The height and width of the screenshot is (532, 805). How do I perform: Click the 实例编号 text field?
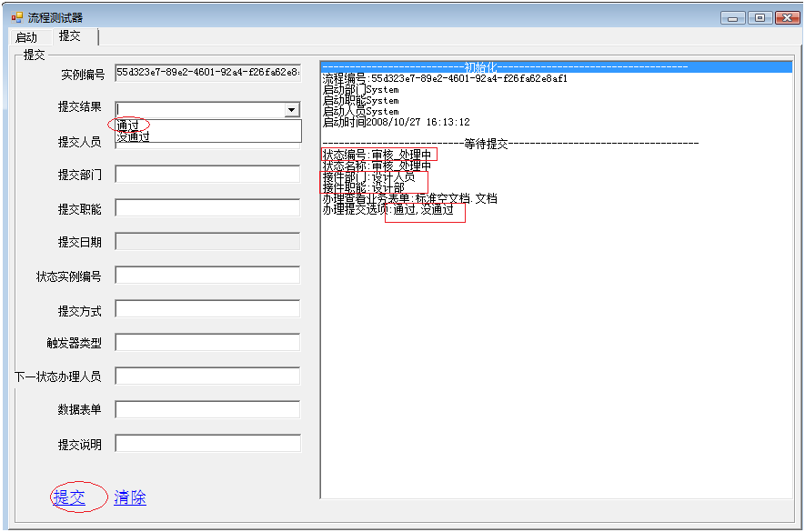(x=207, y=73)
